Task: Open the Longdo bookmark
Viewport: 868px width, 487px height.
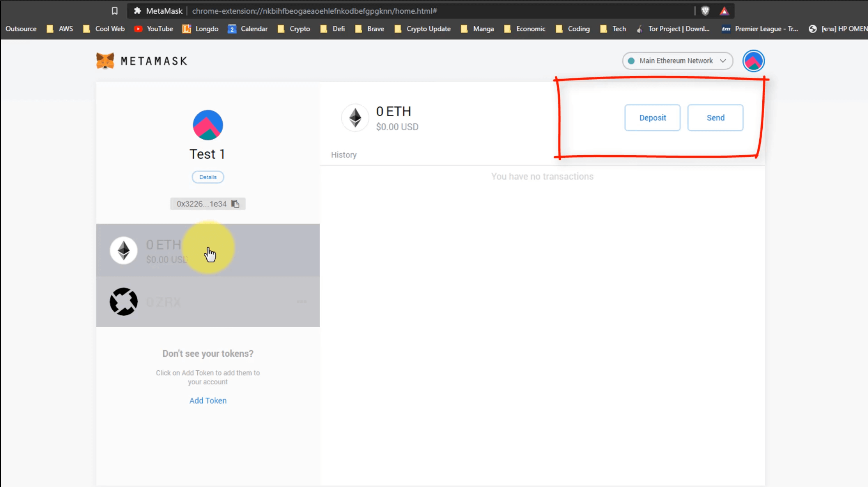Action: point(200,29)
